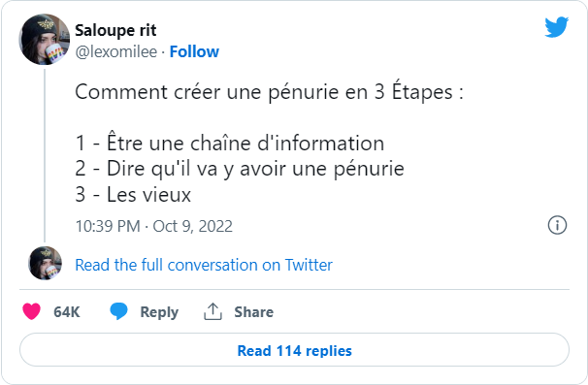Image resolution: width=588 pixels, height=385 pixels.
Task: Click the '3 - Les vieux' line
Action: coord(133,195)
